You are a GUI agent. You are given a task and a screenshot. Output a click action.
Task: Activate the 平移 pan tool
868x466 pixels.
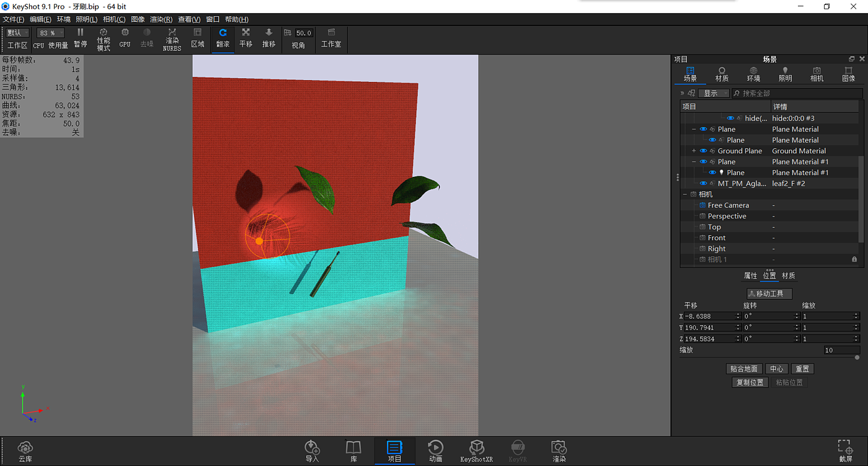[x=246, y=38]
